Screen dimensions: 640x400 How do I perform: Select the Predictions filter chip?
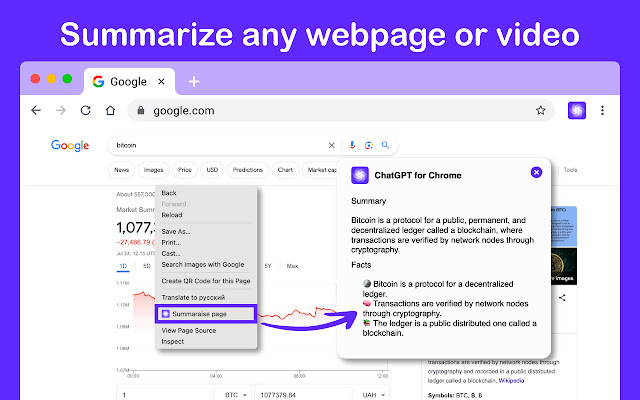pyautogui.click(x=247, y=170)
